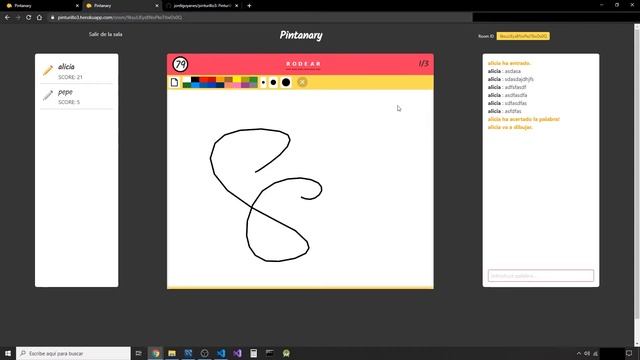Open a new browser tab
Image resolution: width=640 pixels, height=360 pixels.
[249, 6]
